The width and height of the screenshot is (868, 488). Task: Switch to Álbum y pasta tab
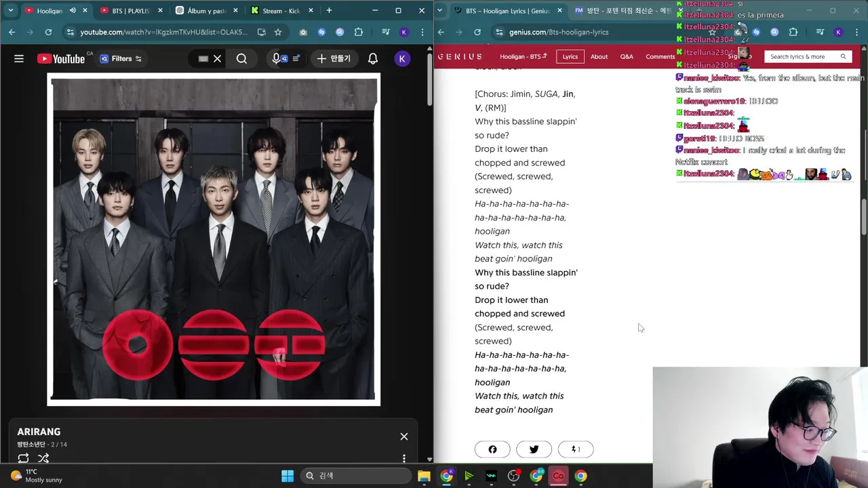[208, 11]
